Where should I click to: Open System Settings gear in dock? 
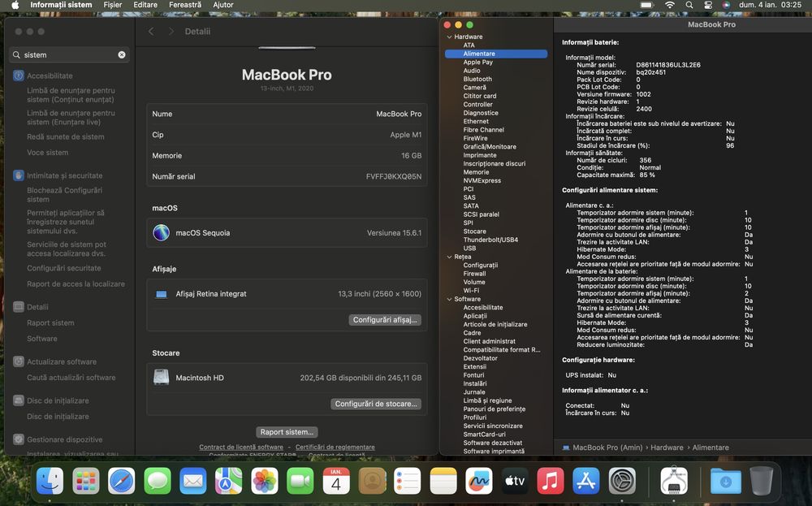622,481
